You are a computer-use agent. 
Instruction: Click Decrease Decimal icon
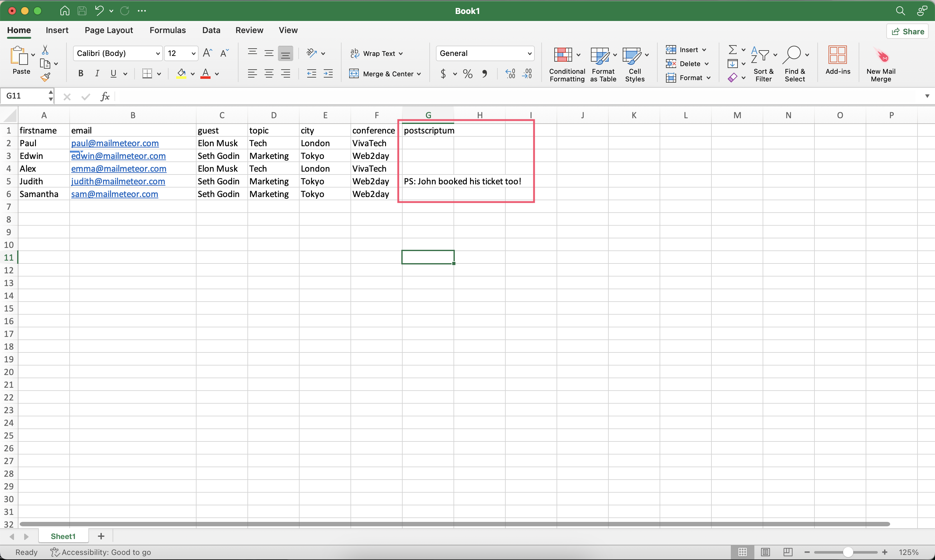pyautogui.click(x=527, y=74)
